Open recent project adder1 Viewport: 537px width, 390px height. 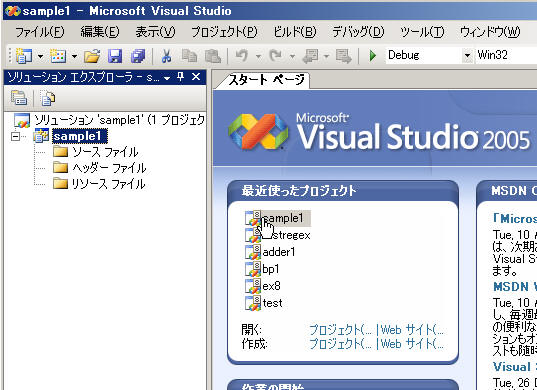click(x=279, y=252)
